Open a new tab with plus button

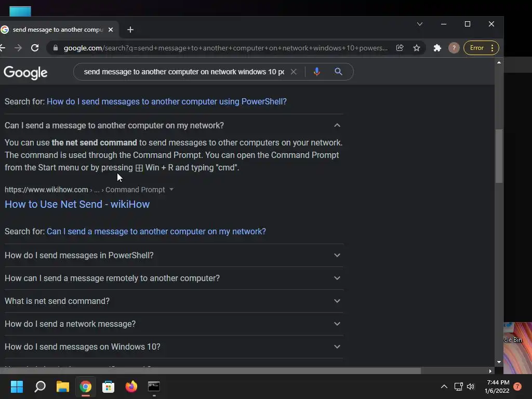tap(130, 30)
